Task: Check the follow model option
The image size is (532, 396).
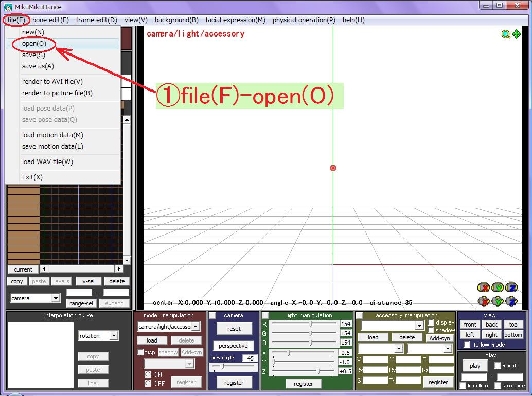Action: tap(467, 345)
